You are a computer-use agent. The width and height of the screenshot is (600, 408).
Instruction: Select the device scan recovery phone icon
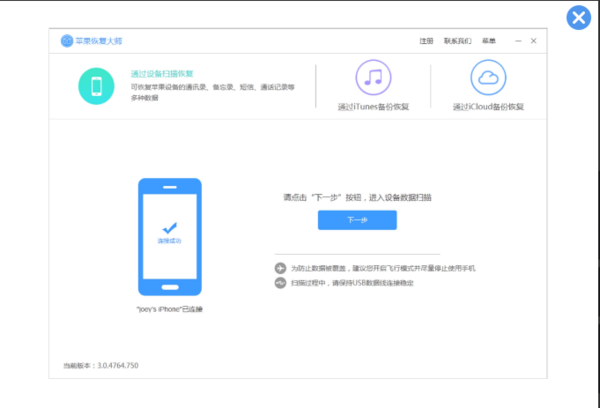pos(97,85)
